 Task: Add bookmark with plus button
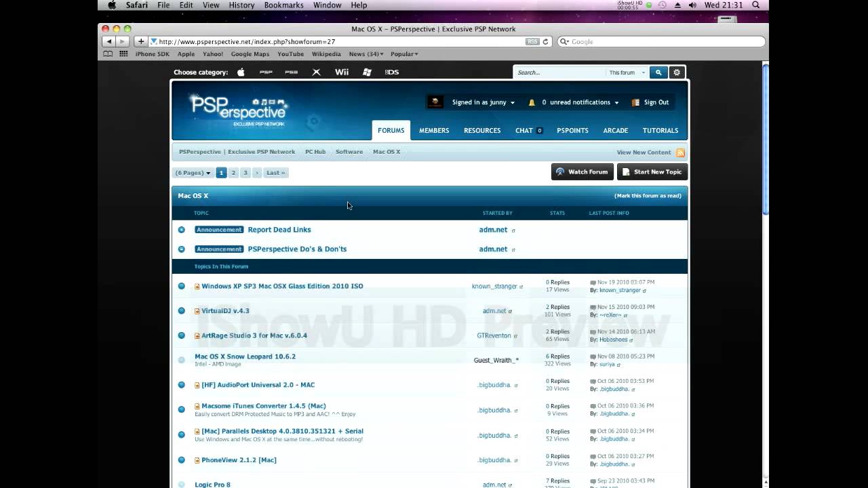(141, 41)
